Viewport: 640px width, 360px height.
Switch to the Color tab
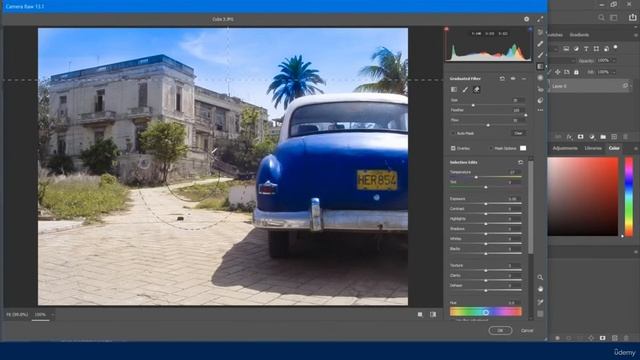(614, 148)
